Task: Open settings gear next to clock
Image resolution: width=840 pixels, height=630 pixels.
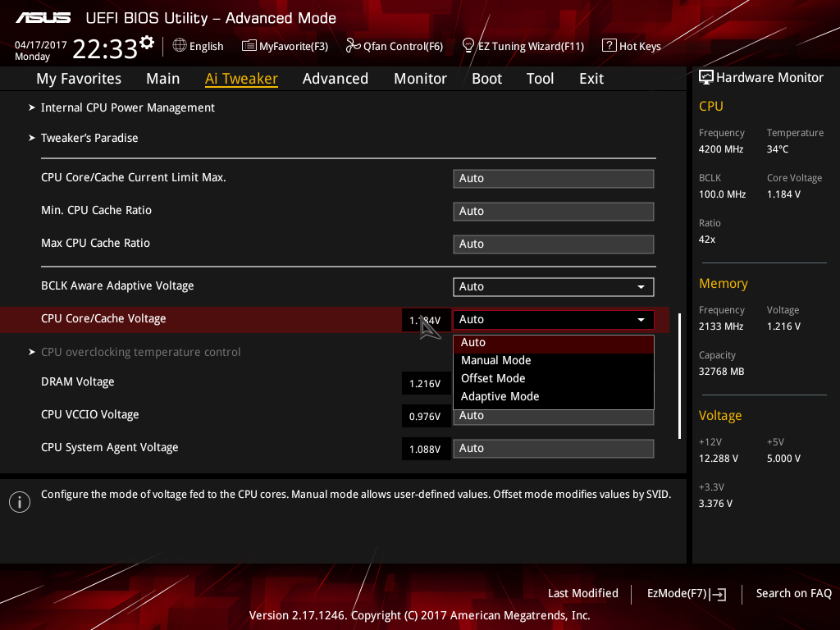Action: coord(147,43)
